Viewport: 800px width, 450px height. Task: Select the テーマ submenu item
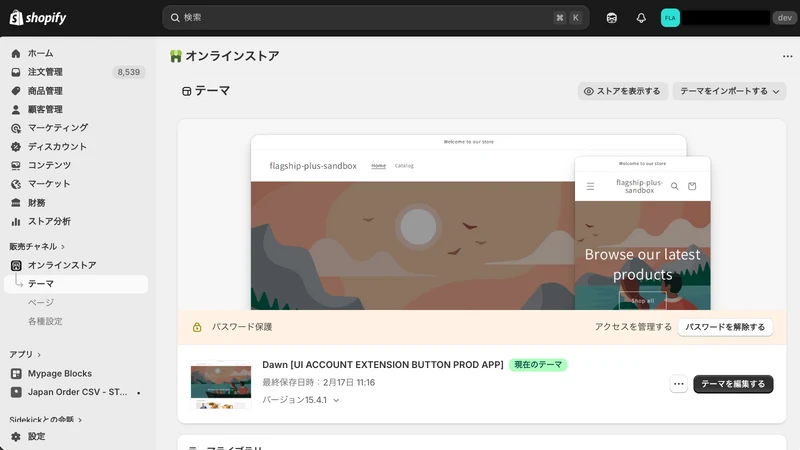(x=76, y=284)
